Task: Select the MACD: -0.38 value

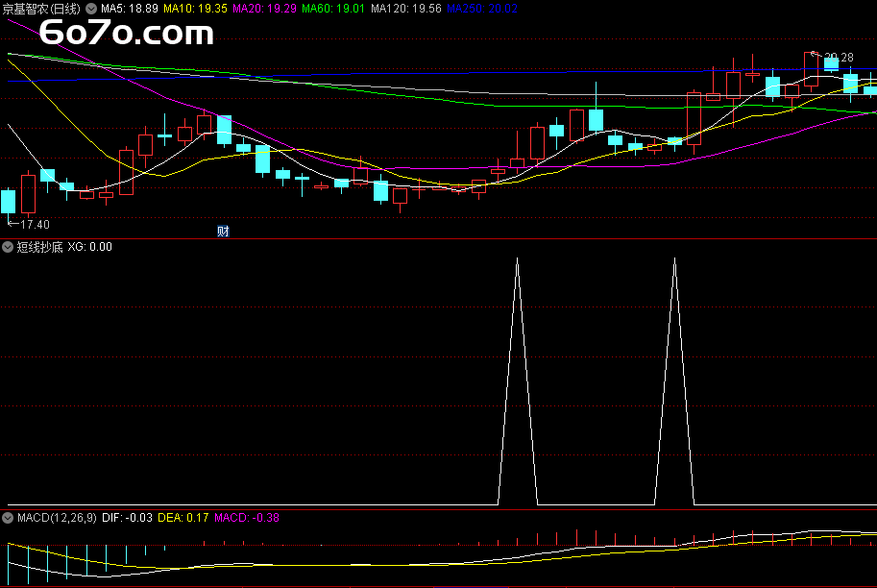Action: point(247,518)
